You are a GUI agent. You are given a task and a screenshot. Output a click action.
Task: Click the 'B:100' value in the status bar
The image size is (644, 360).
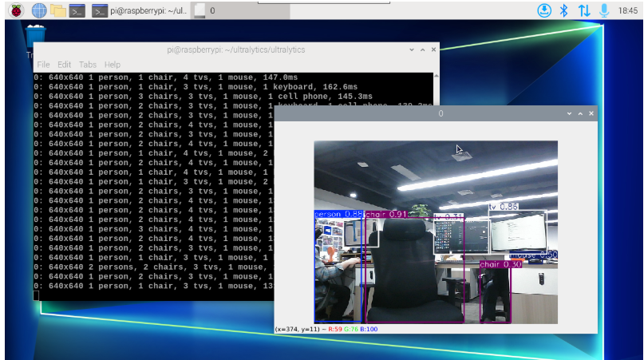(369, 329)
